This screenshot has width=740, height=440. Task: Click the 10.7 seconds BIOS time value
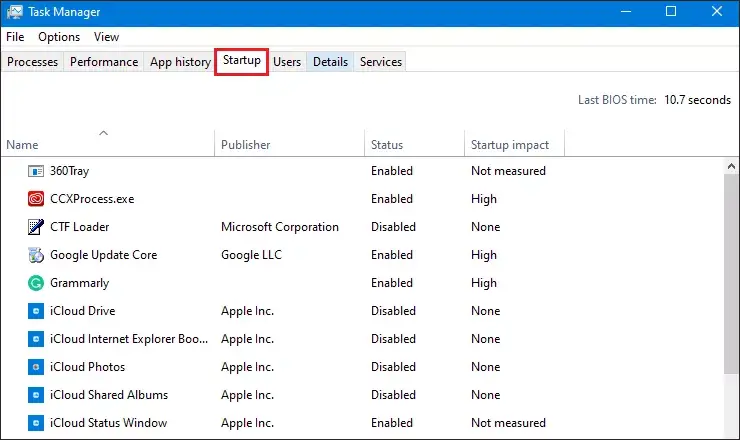point(697,100)
